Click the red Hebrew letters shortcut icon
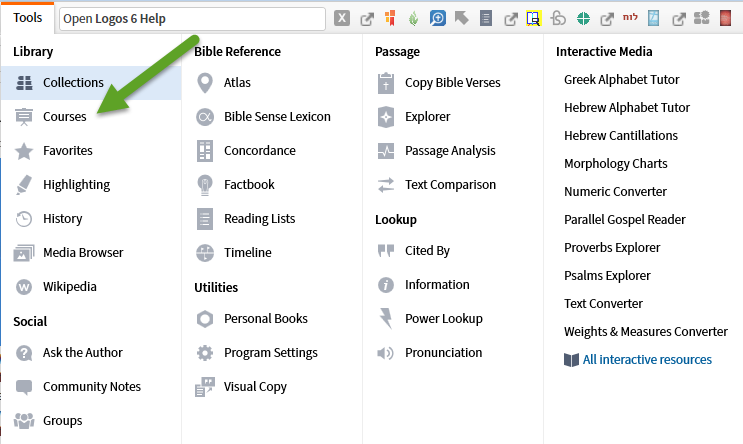This screenshot has height=444, width=743. (x=630, y=17)
